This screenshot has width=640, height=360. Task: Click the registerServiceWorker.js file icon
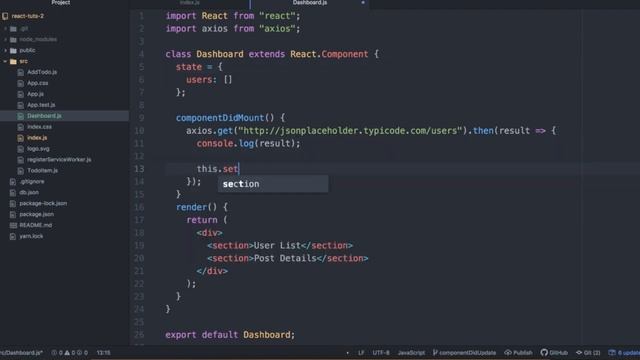[x=20, y=160]
